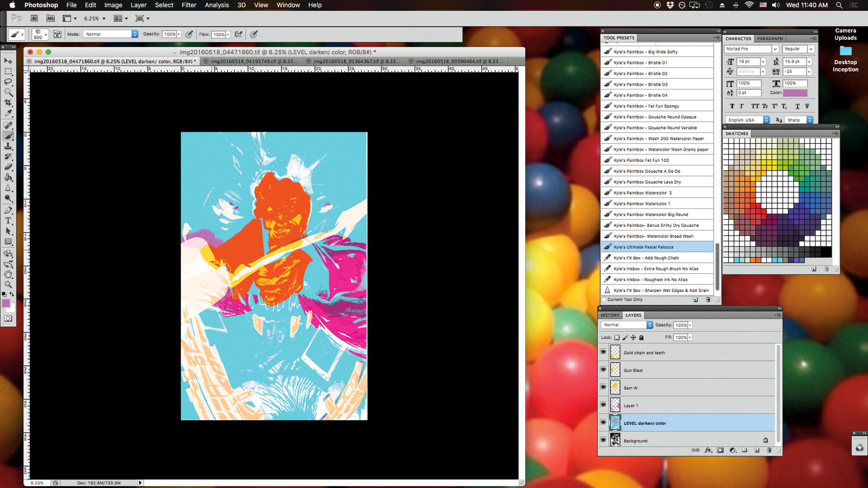Enable Current Tool Only checkbox

pyautogui.click(x=604, y=299)
